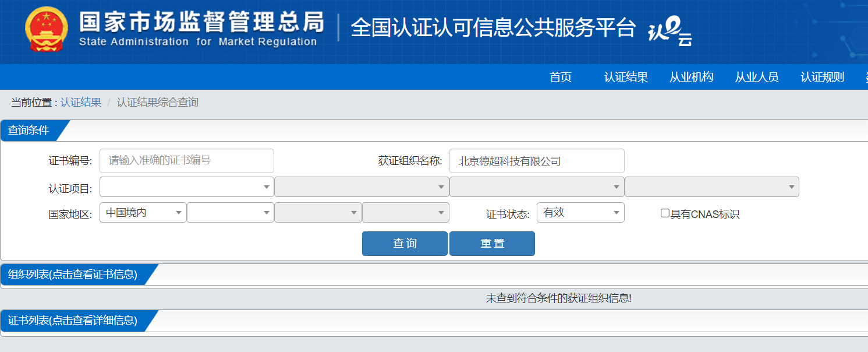Image resolution: width=868 pixels, height=352 pixels.
Task: Click the 查询 search button
Action: (405, 244)
